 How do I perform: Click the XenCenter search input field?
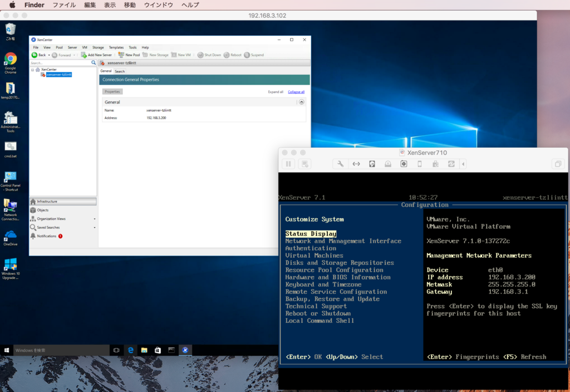pyautogui.click(x=60, y=63)
